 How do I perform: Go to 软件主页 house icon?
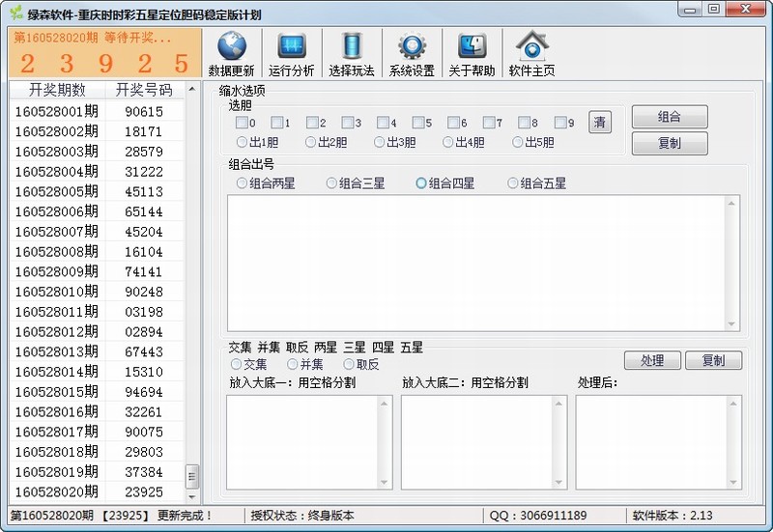click(531, 46)
